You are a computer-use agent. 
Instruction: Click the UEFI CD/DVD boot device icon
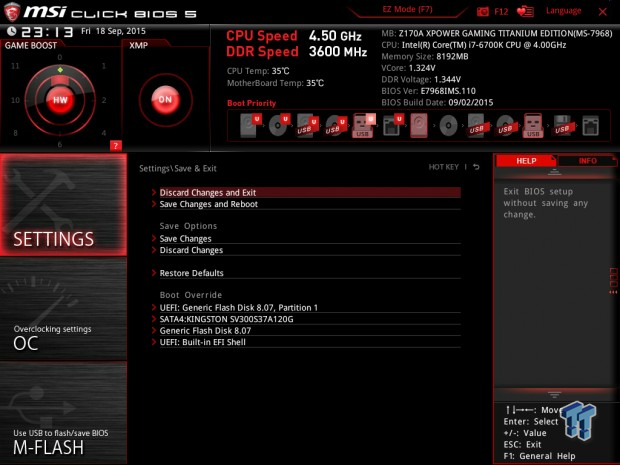(279, 125)
